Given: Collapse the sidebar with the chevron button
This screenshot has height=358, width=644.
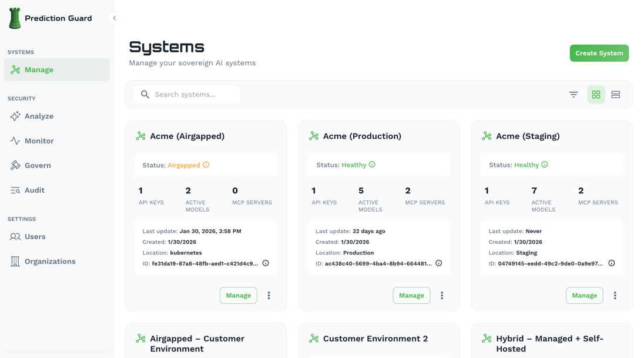Looking at the screenshot, I should (114, 18).
